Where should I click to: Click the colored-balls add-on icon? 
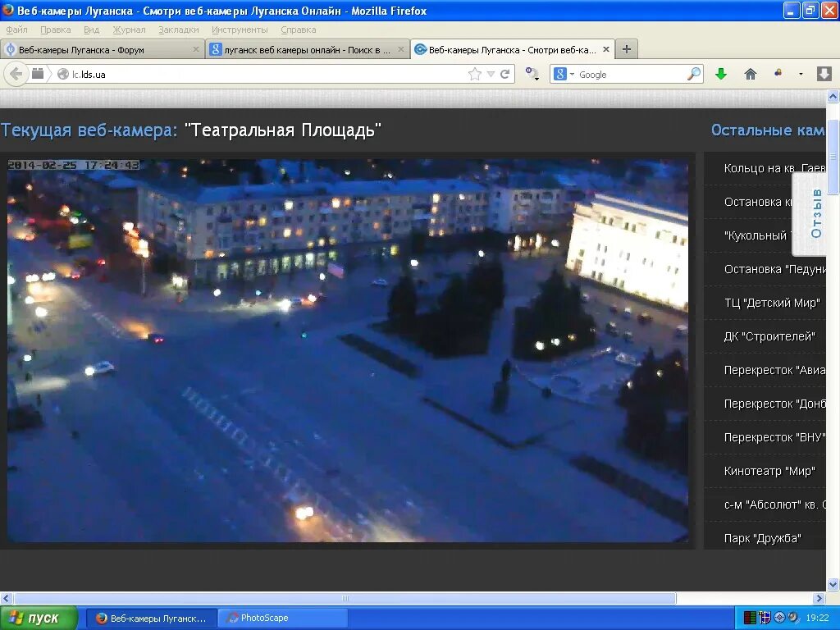(x=778, y=73)
